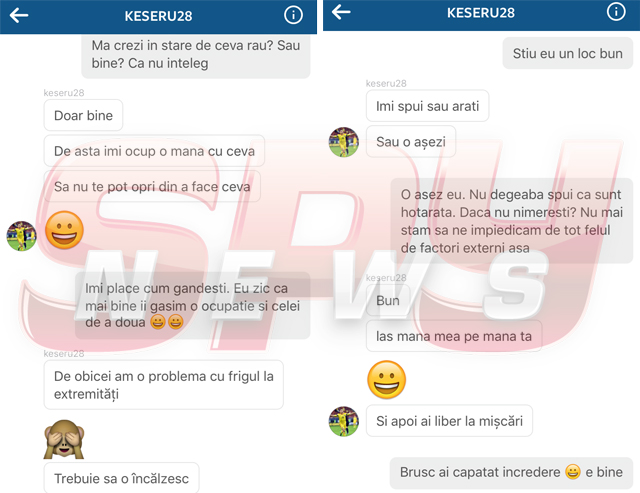Tap avatar beside 'Si apoi ai liber la mișcări'
This screenshot has height=493, width=640.
[344, 421]
